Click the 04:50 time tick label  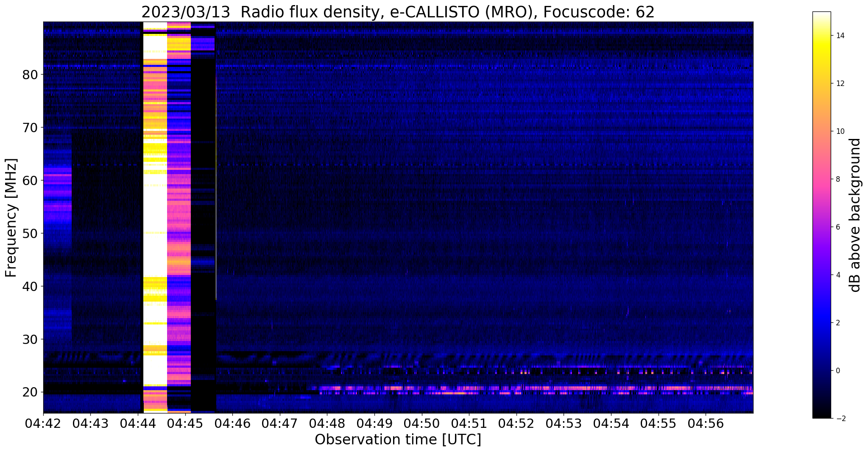click(x=422, y=423)
